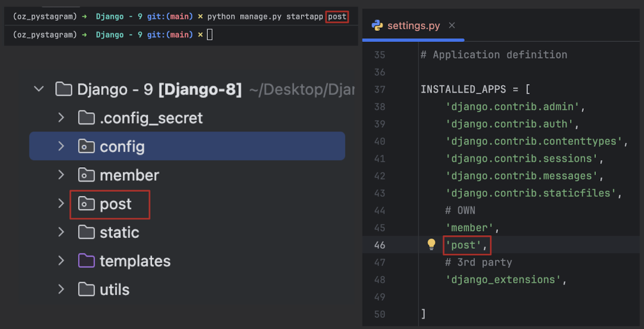Click the '# OWN' comment line
This screenshot has height=329, width=644.
point(460,210)
